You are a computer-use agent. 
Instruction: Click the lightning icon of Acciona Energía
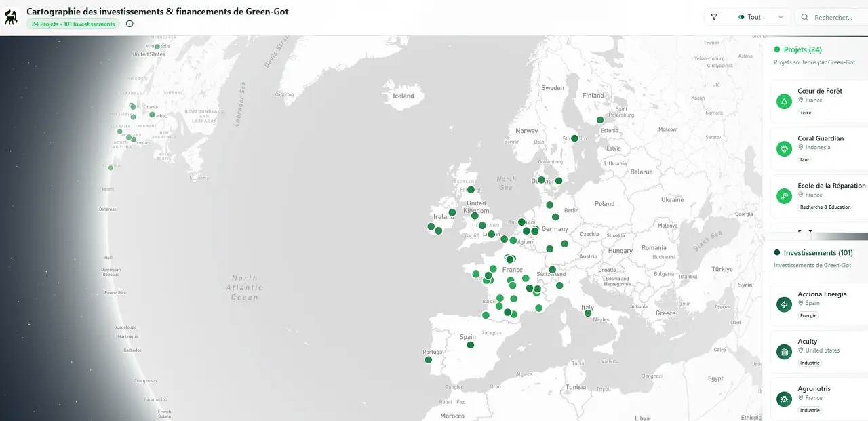(785, 304)
